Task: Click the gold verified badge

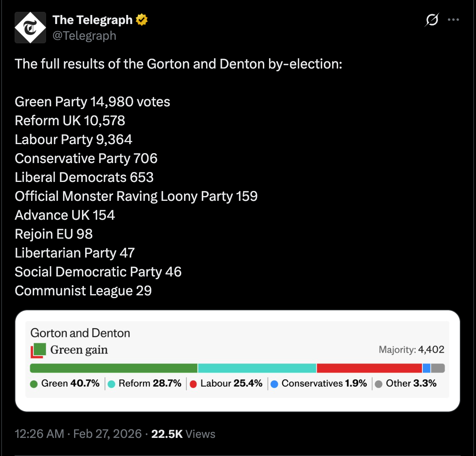Action: [142, 20]
